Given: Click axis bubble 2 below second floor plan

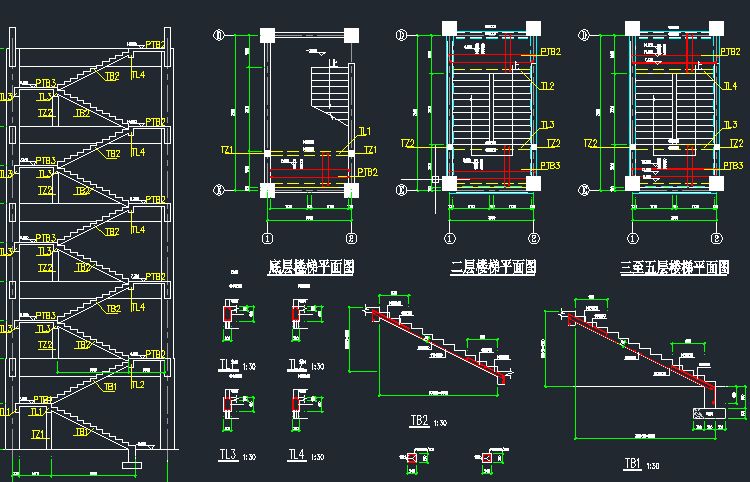Looking at the screenshot, I should [x=534, y=238].
